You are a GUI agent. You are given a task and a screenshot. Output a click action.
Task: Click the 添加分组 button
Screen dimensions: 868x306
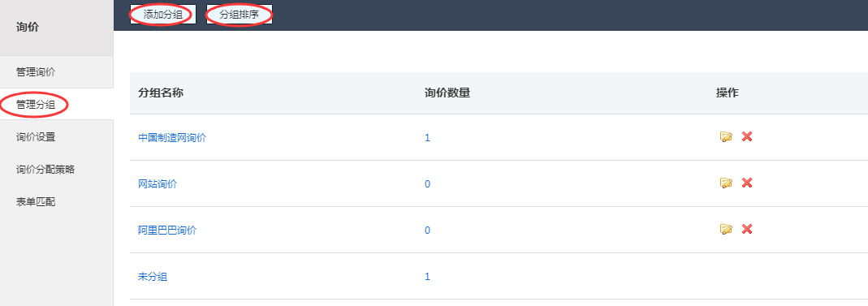tap(162, 15)
